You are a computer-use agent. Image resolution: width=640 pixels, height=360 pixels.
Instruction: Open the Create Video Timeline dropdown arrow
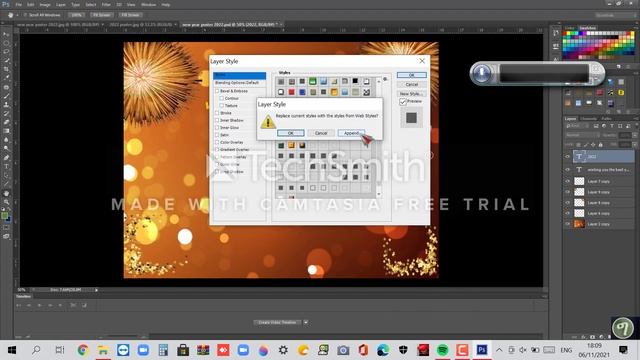pos(306,322)
